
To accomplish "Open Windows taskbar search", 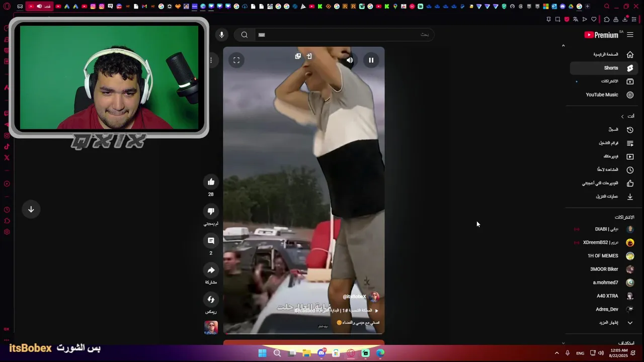I will point(277,353).
